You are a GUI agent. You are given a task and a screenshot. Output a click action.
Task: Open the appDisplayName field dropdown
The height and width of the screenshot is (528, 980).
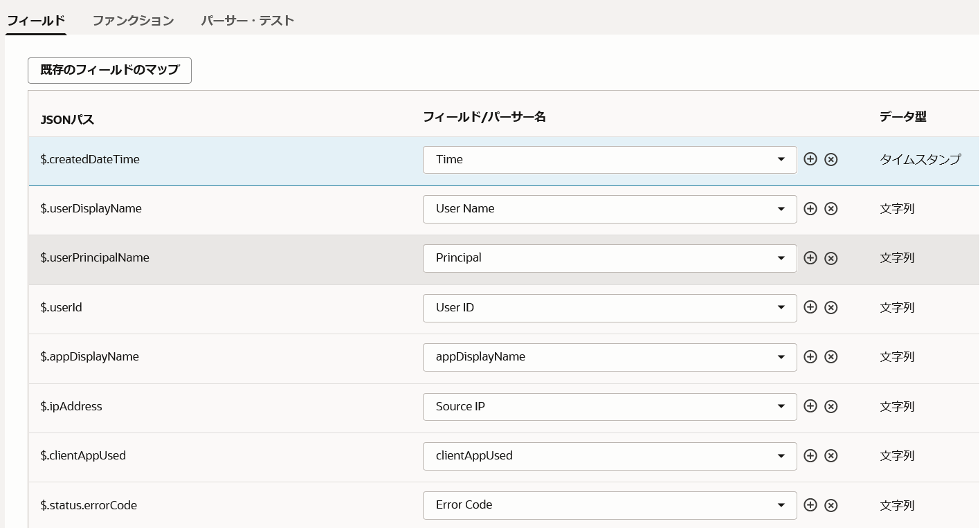click(x=610, y=356)
